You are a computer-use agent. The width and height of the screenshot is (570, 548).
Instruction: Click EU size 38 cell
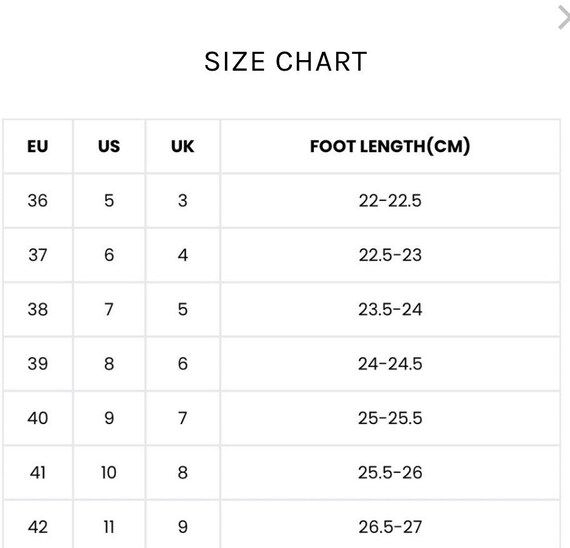38,309
